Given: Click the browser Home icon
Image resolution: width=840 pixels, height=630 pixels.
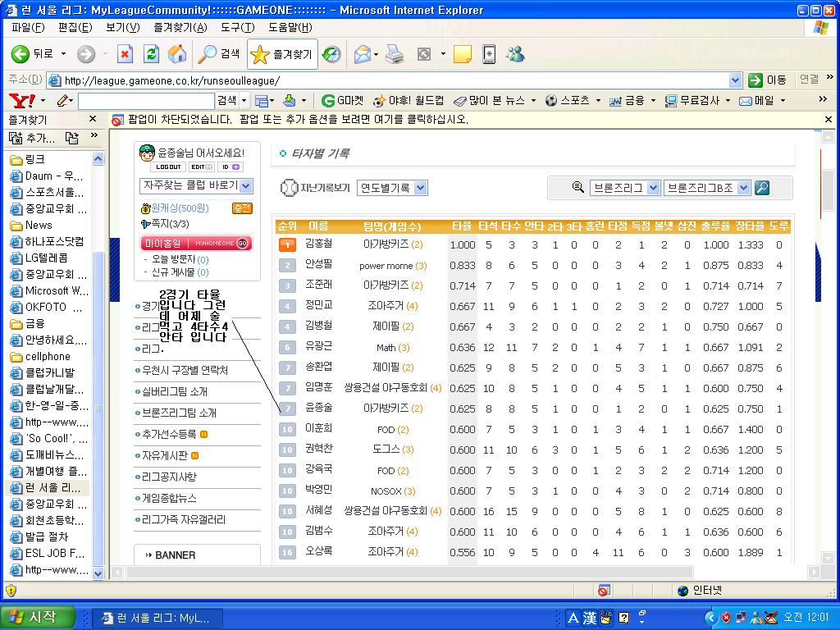Looking at the screenshot, I should 176,54.
